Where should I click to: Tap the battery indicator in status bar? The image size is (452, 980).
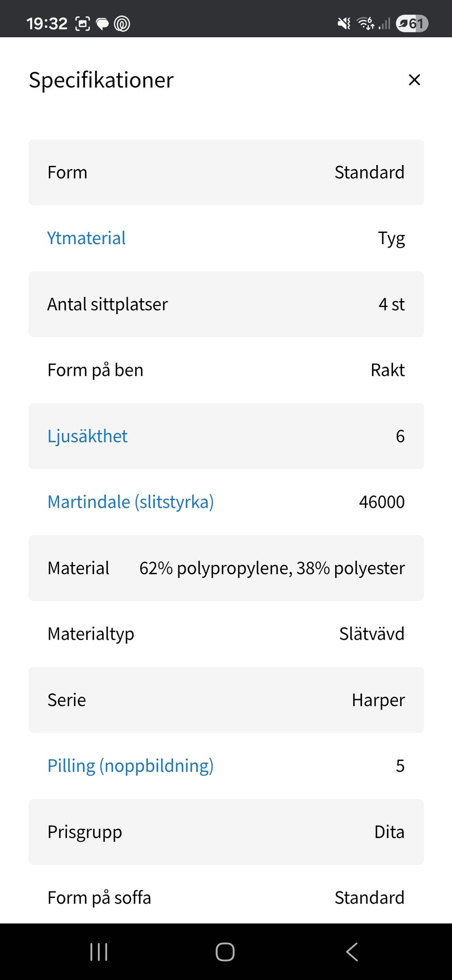click(x=412, y=24)
